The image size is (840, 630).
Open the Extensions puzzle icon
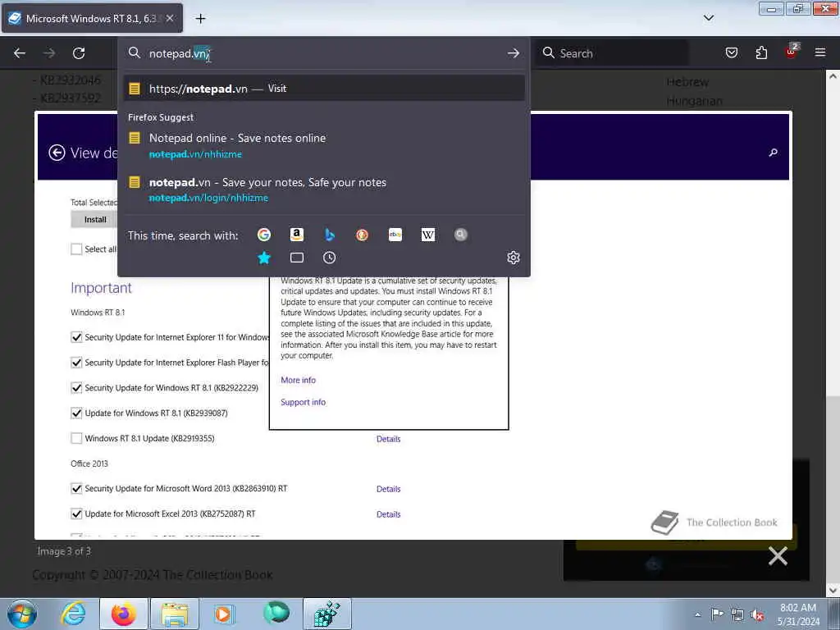761,52
